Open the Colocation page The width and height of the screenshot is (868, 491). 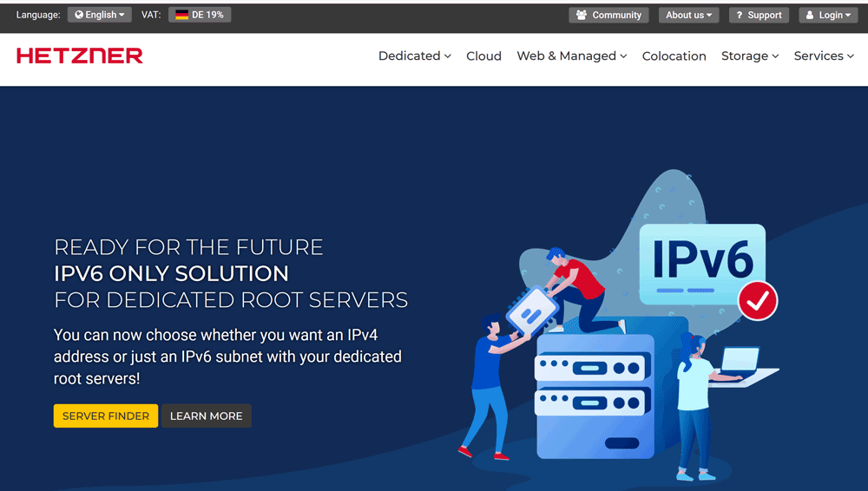click(674, 56)
